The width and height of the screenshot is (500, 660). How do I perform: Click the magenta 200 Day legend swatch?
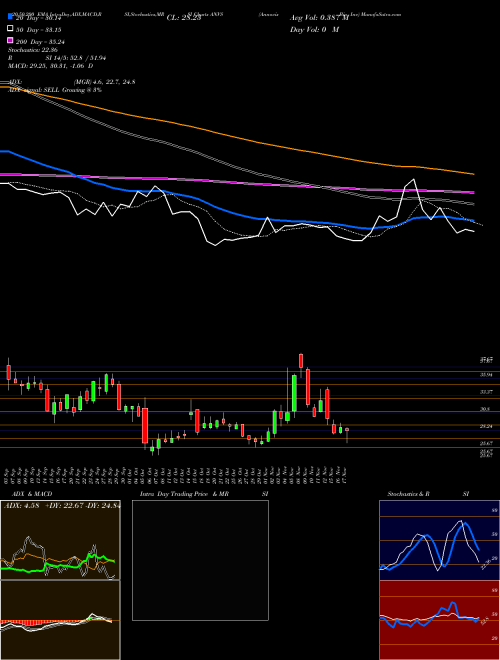(x=10, y=41)
